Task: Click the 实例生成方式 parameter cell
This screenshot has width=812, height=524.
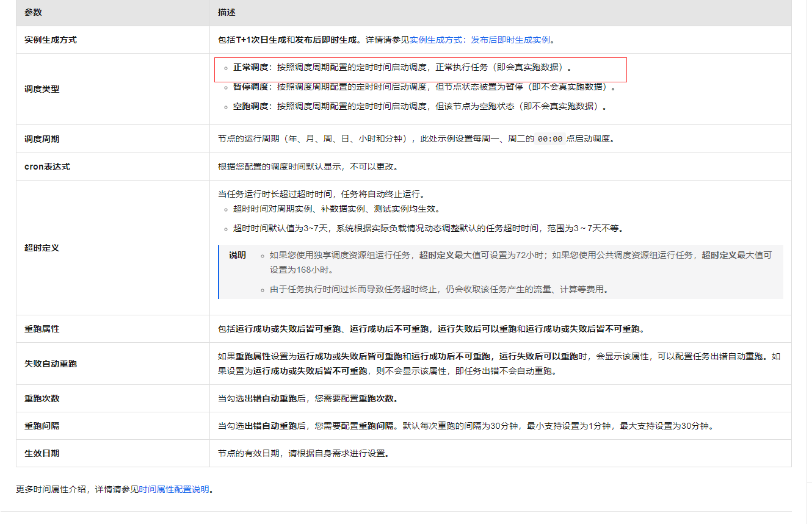Action: pyautogui.click(x=112, y=40)
